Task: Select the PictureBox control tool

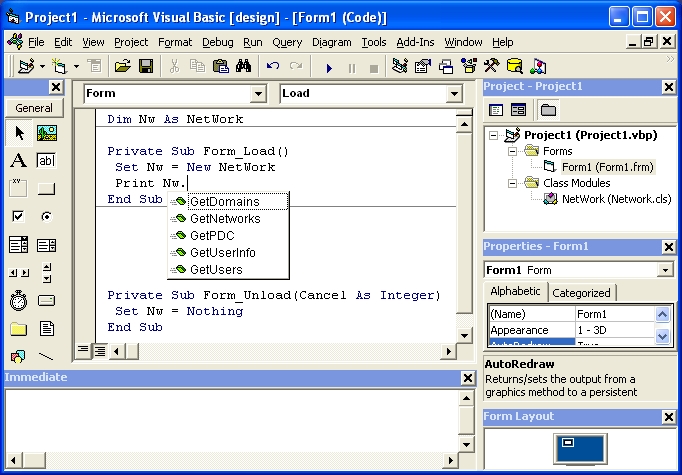Action: pyautogui.click(x=47, y=133)
